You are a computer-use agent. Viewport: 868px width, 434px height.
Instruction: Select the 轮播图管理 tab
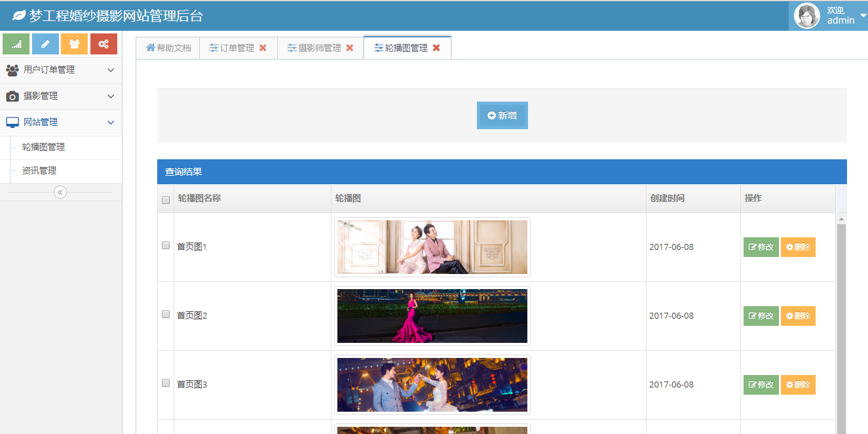click(x=407, y=48)
